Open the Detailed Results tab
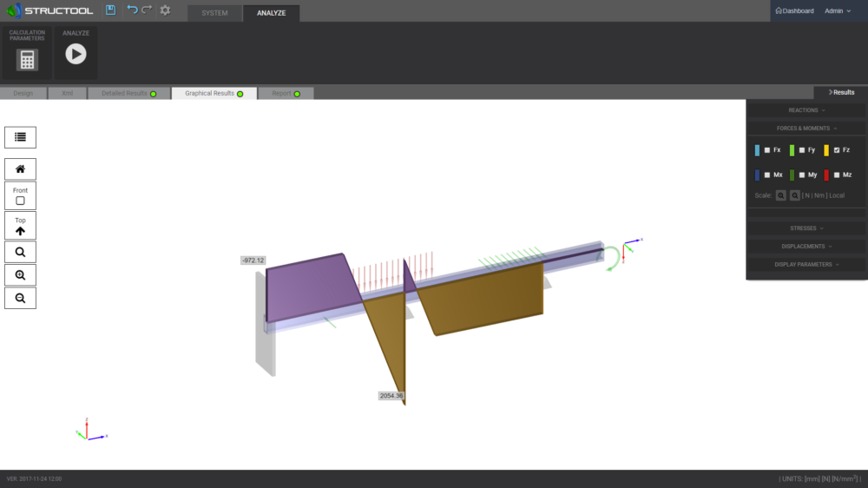 pyautogui.click(x=129, y=93)
